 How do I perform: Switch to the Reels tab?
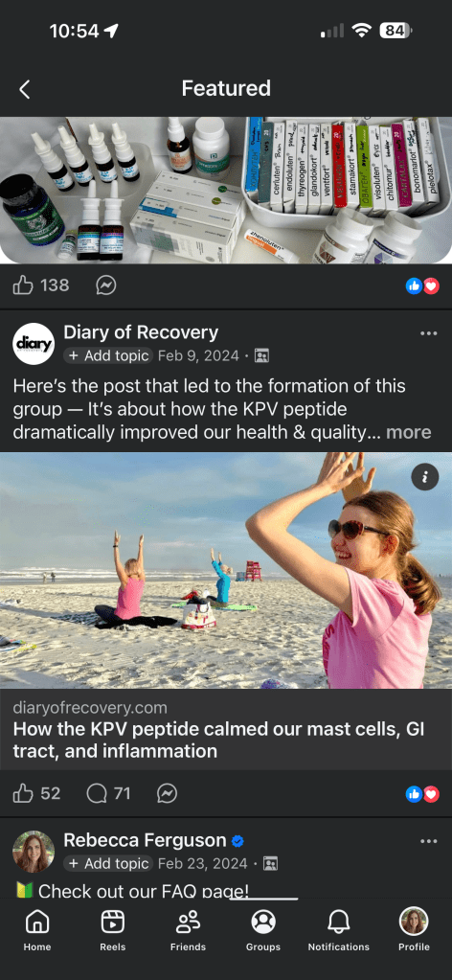click(x=113, y=930)
